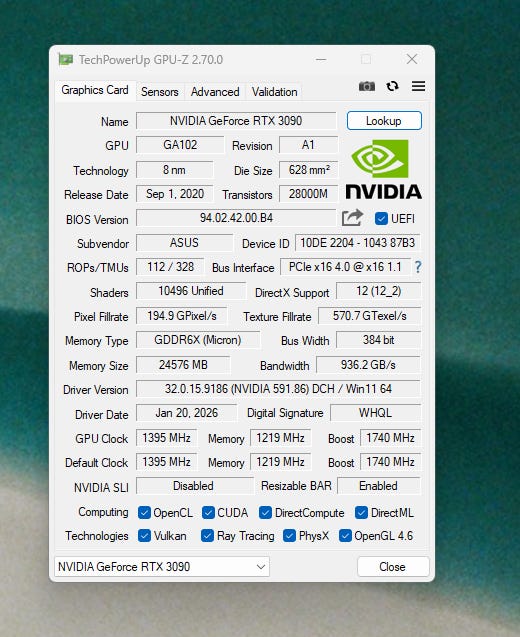Close the GPU-Z window with X

(412, 59)
